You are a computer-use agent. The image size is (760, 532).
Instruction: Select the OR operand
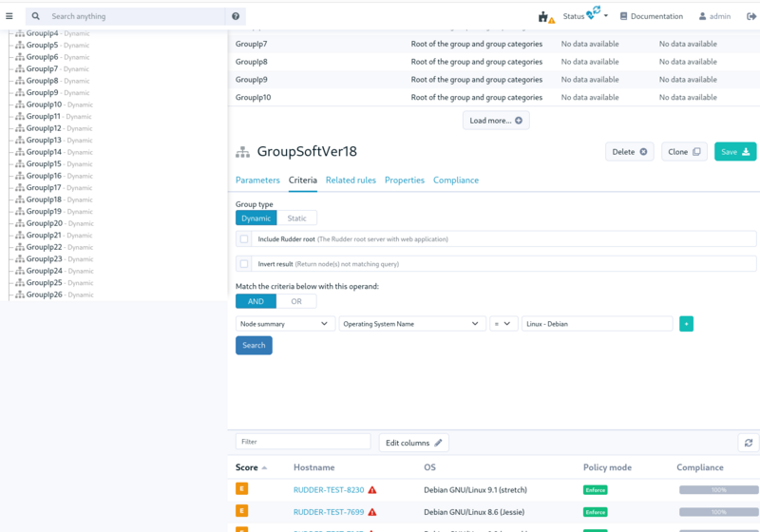(296, 301)
